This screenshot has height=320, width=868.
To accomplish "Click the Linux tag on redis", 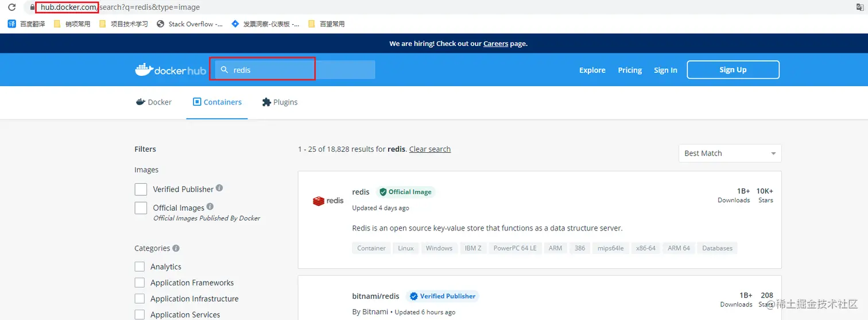I will (406, 248).
